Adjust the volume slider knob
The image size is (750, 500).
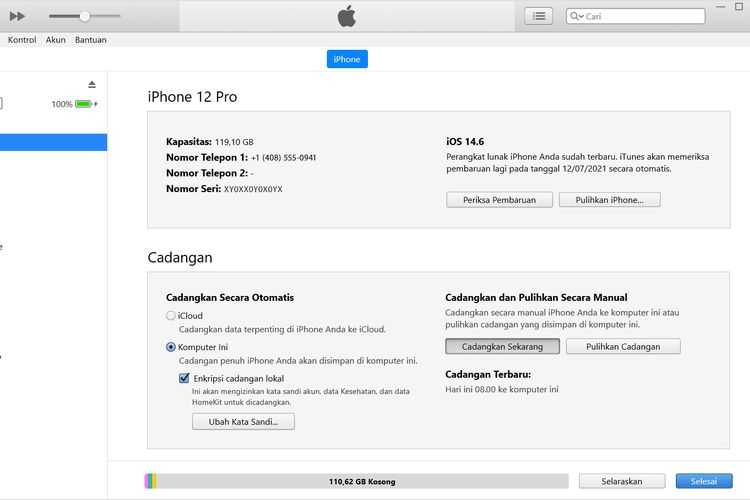tap(85, 16)
